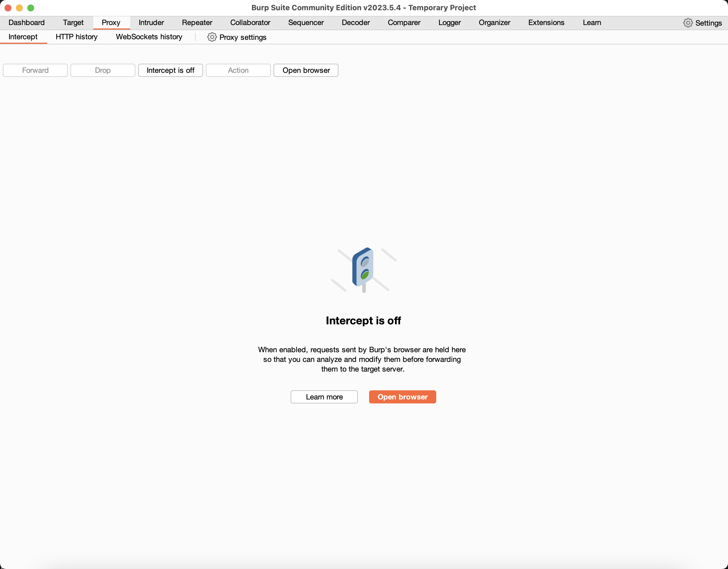Switch to the Collaborator tab
This screenshot has width=728, height=569.
[250, 23]
